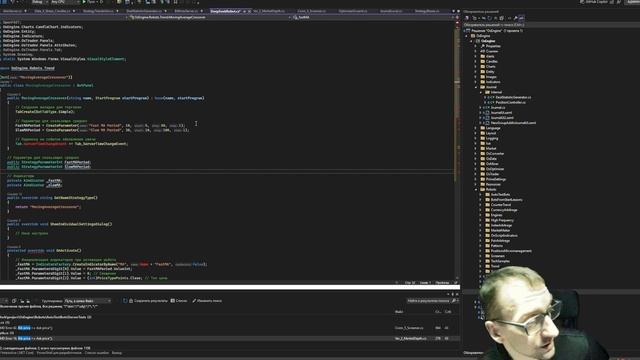Select the OsOptimizer folder

tap(492, 169)
